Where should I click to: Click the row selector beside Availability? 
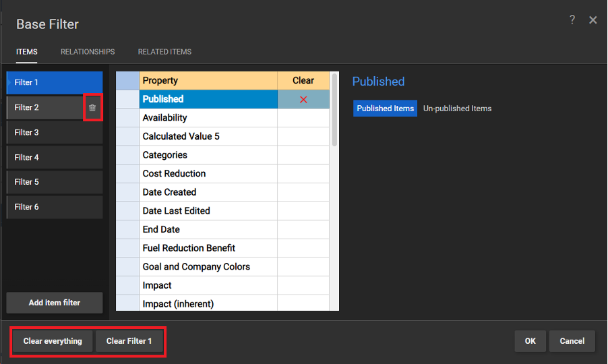click(127, 117)
